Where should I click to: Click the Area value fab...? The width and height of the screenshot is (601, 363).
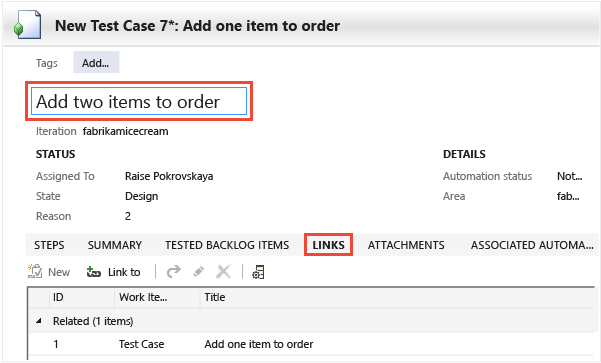tap(568, 196)
